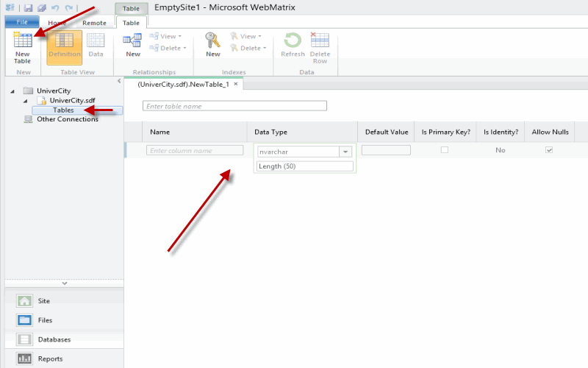Image resolution: width=588 pixels, height=368 pixels.
Task: Click the Length (50) field
Action: coord(305,166)
